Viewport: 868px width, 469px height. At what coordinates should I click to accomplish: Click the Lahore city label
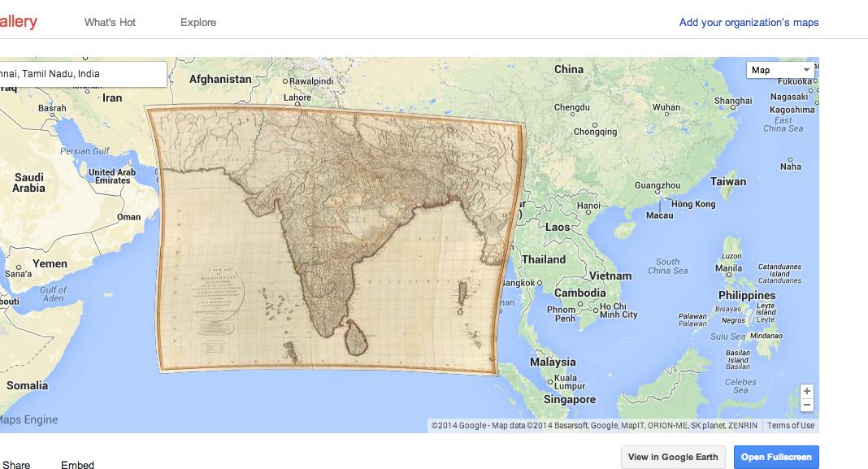(297, 98)
